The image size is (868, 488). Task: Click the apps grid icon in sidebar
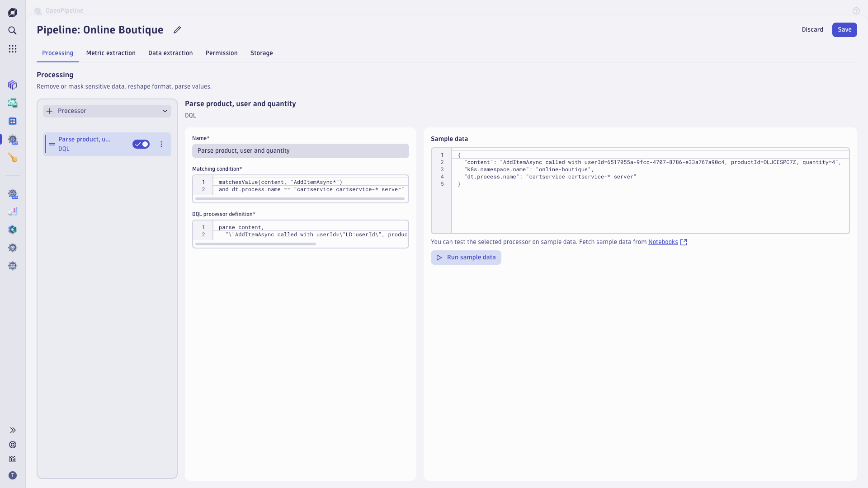click(13, 49)
